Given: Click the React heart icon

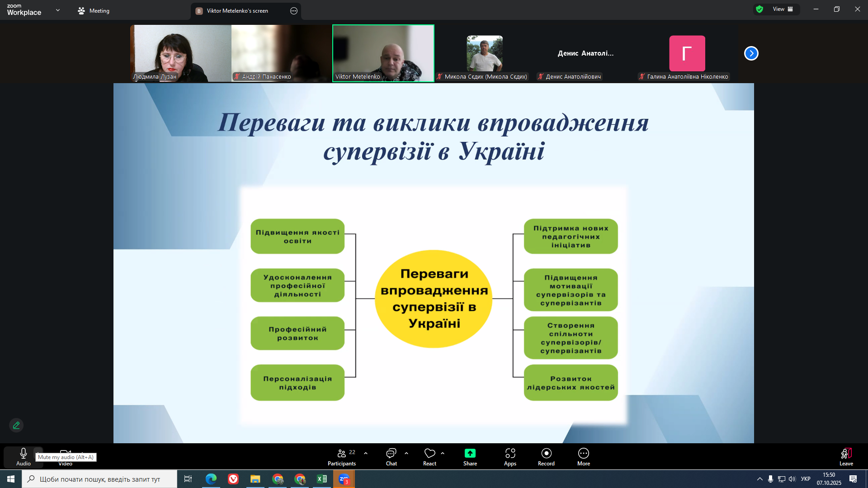Looking at the screenshot, I should point(429,454).
